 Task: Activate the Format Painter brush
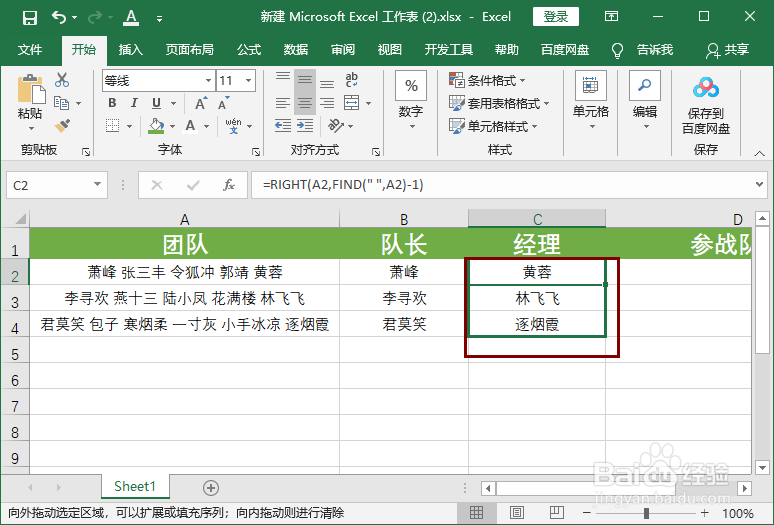(62, 126)
